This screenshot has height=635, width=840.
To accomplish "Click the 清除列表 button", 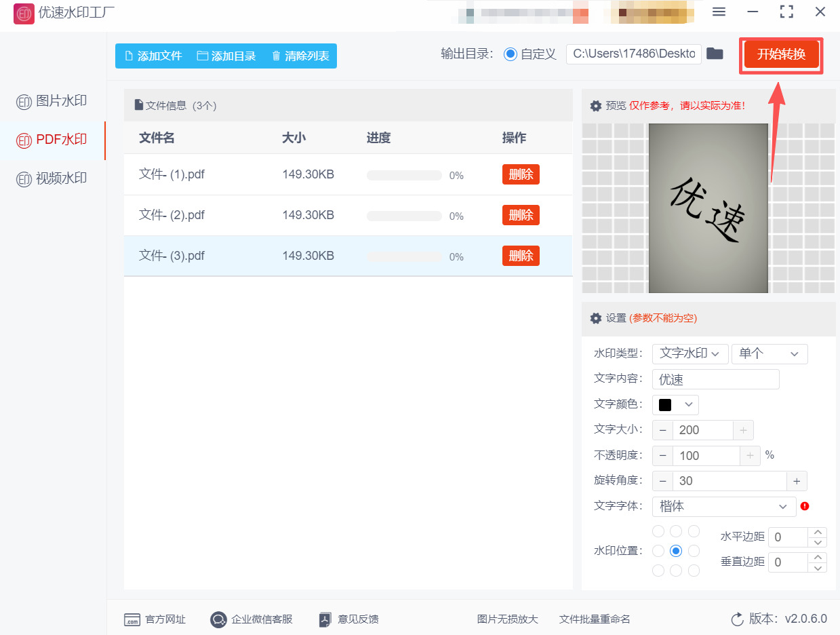I will click(x=300, y=56).
